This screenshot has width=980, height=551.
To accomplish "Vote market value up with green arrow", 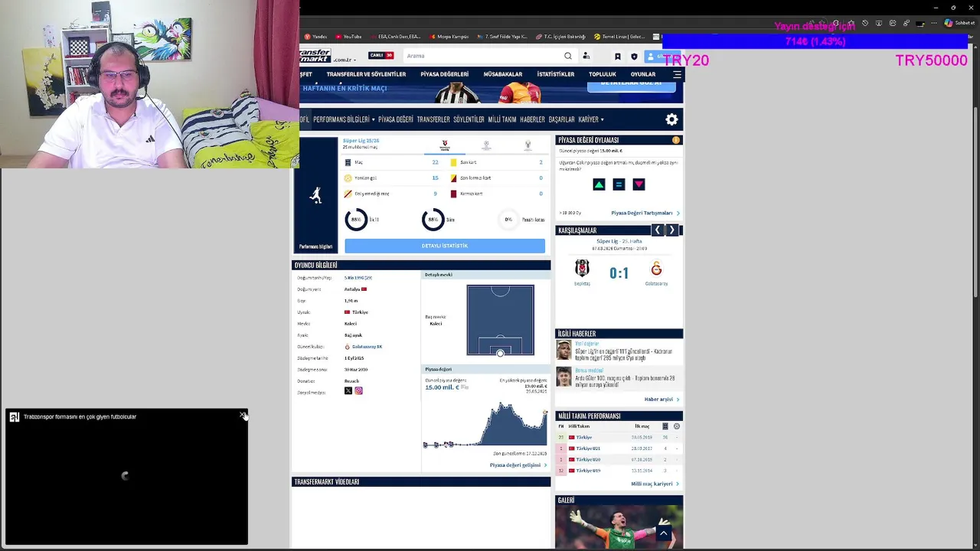I will tap(599, 184).
